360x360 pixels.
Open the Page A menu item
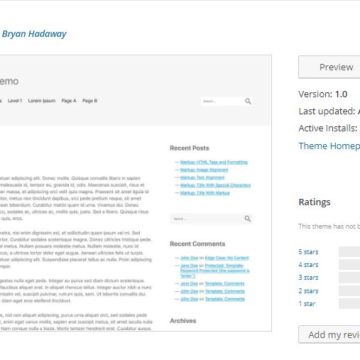click(x=69, y=101)
